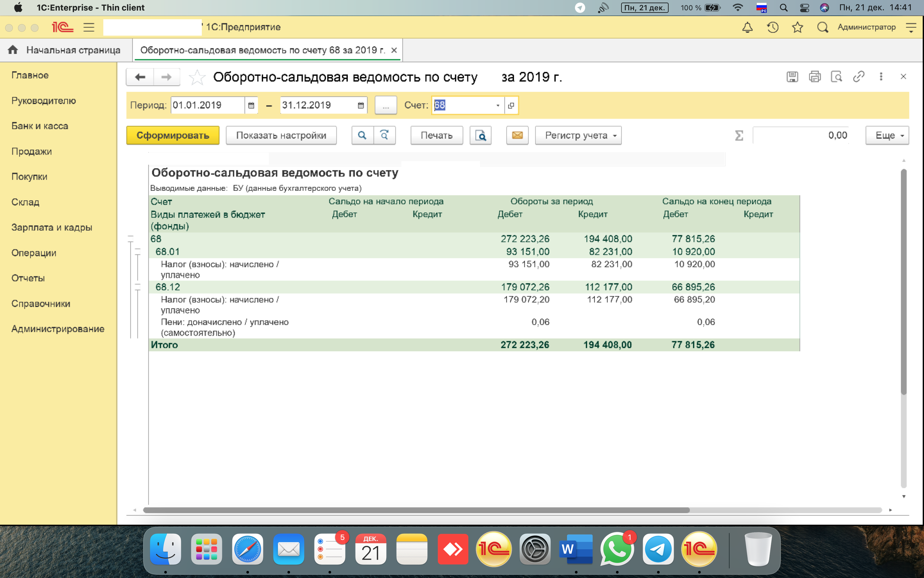Open the service settings icon next to Администратор
This screenshot has width=924, height=578.
pyautogui.click(x=911, y=27)
